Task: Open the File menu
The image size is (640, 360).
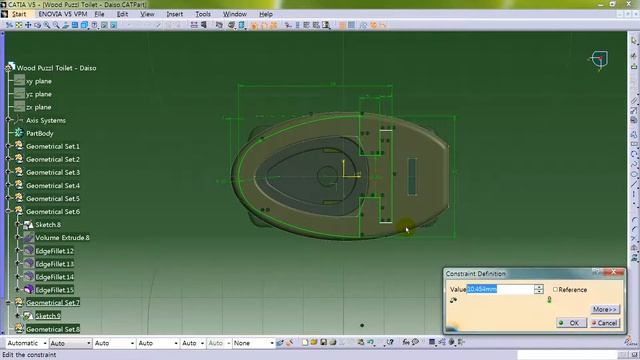Action: (x=99, y=14)
